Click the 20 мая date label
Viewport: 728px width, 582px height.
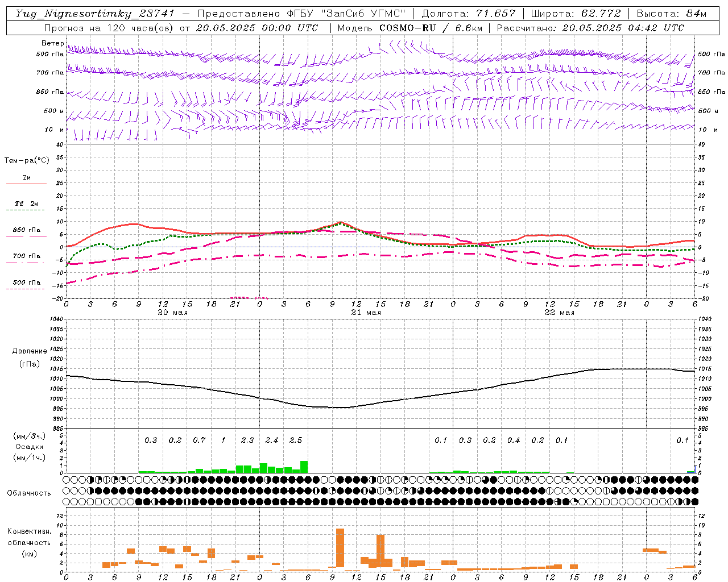click(x=172, y=313)
